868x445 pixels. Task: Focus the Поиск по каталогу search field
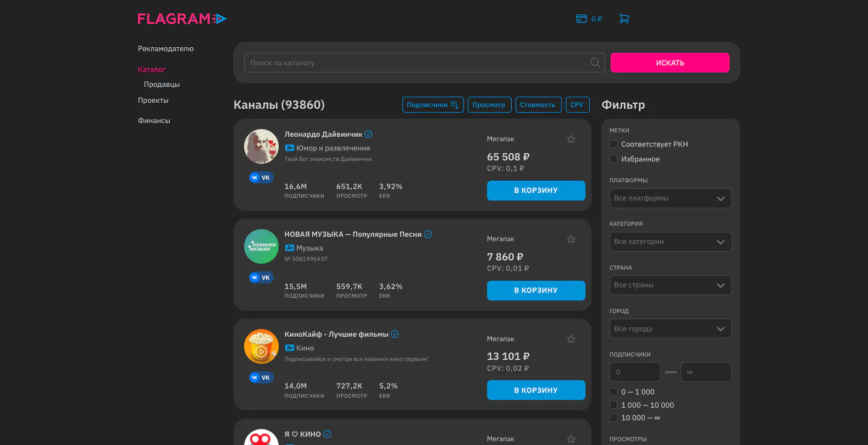(424, 63)
